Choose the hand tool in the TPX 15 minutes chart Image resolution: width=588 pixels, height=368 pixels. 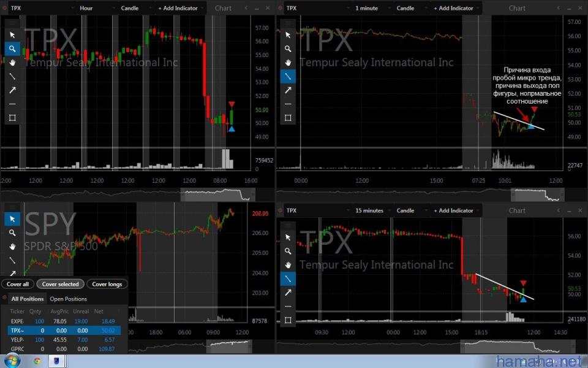pos(288,265)
